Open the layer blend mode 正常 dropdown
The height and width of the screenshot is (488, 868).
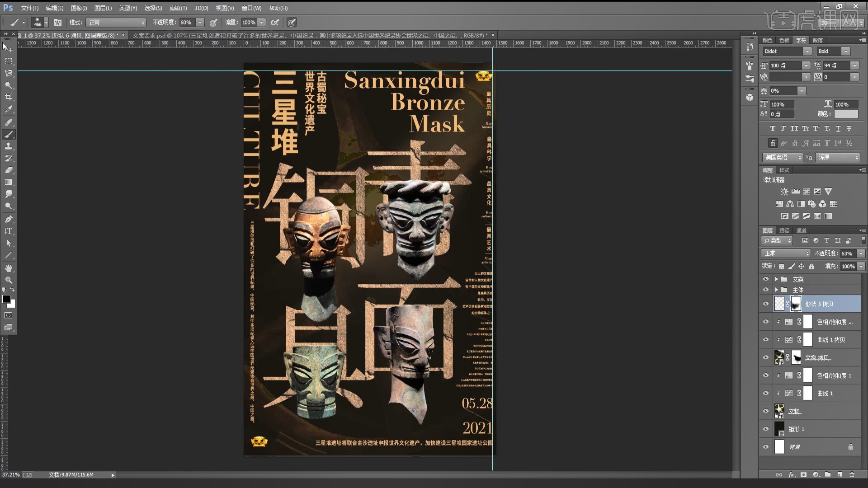(786, 253)
